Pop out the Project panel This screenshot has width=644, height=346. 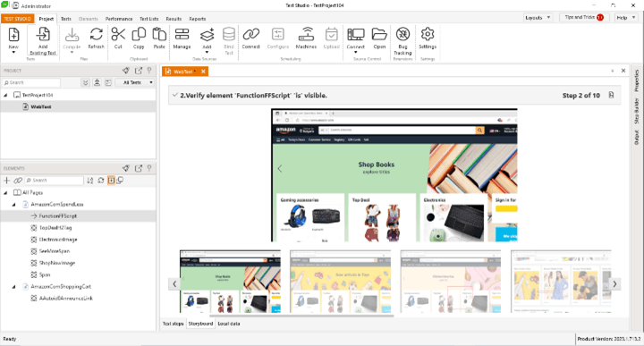click(139, 71)
